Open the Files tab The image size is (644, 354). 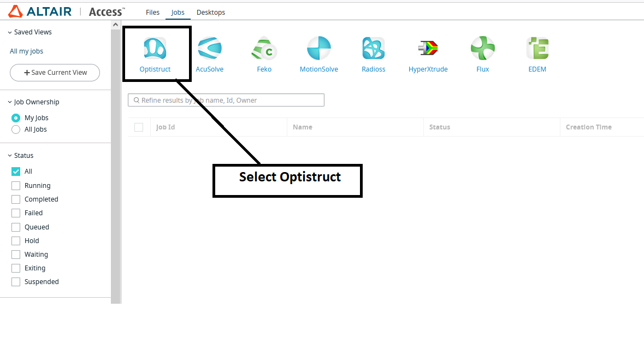coord(152,12)
